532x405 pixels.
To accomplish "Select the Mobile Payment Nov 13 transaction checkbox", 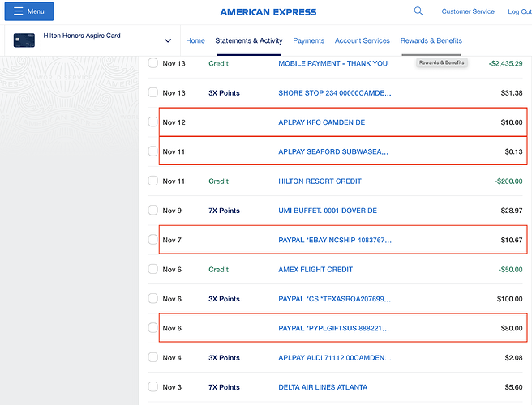I will click(x=153, y=63).
